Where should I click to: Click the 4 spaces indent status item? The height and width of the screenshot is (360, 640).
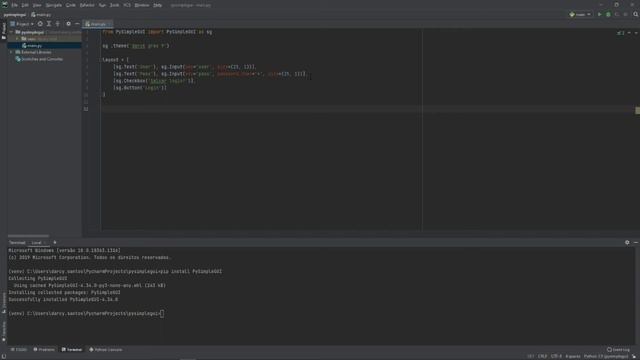pos(573,356)
